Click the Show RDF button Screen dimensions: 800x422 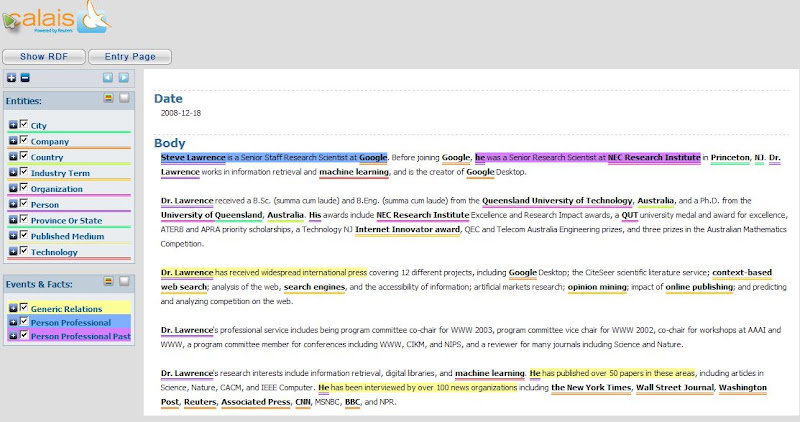[44, 57]
